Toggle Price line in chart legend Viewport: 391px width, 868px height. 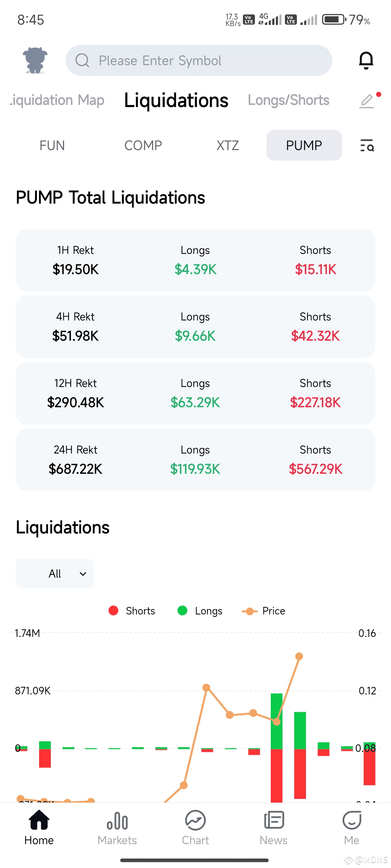(264, 611)
